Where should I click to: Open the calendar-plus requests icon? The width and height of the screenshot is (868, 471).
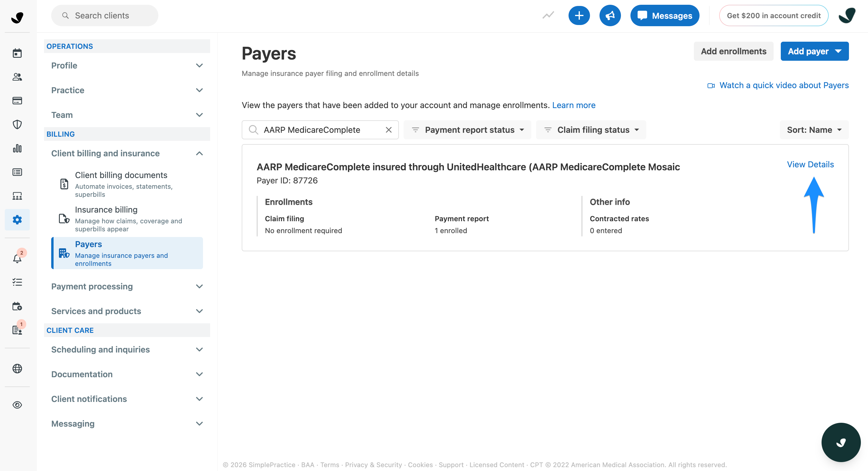coord(17,306)
